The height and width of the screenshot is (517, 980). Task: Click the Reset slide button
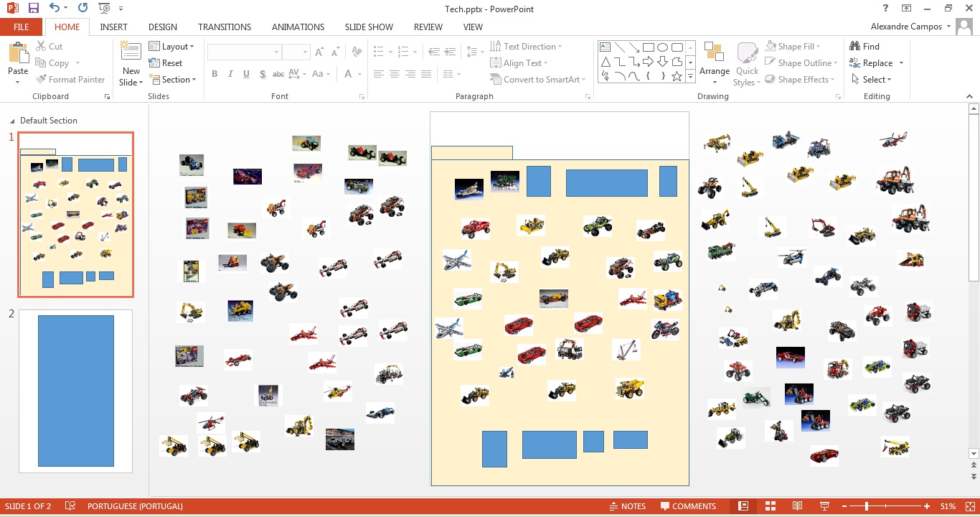pos(166,63)
